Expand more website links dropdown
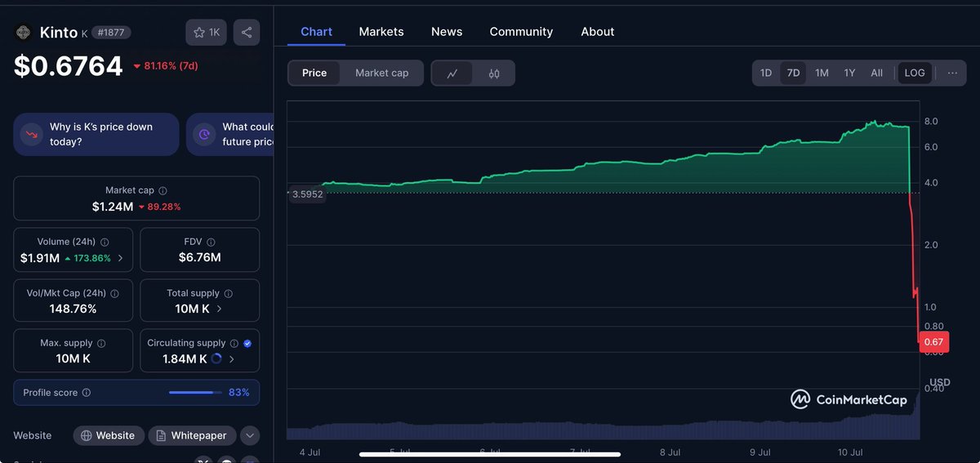 pos(250,435)
